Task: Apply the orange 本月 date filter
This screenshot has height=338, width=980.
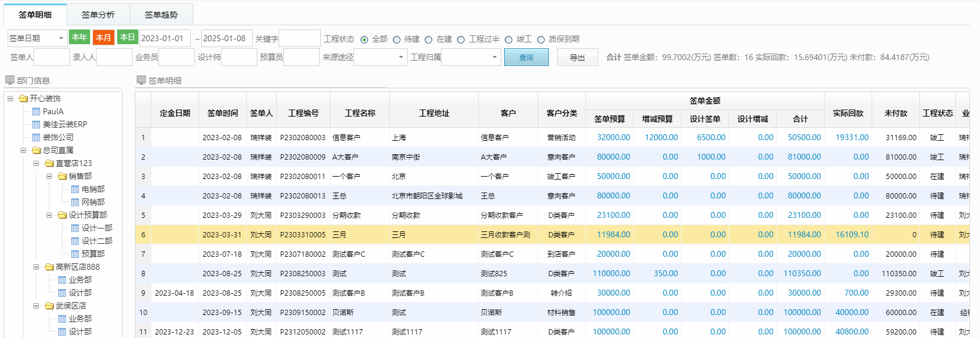Action: (103, 38)
